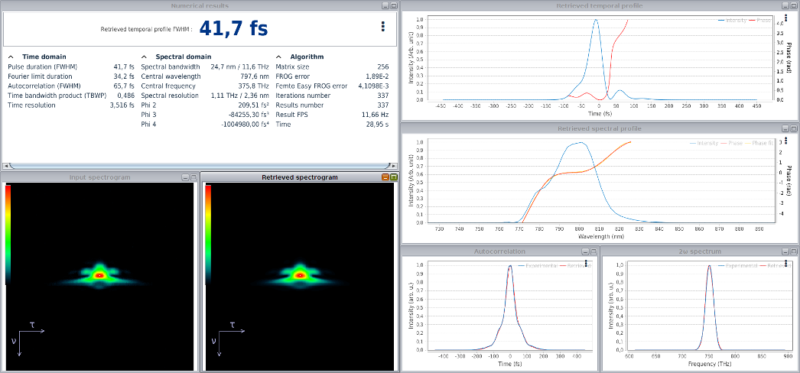Click Experimental legend entry in 2ω spectrum chart
Screen dimensions: 800x373
pos(738,265)
